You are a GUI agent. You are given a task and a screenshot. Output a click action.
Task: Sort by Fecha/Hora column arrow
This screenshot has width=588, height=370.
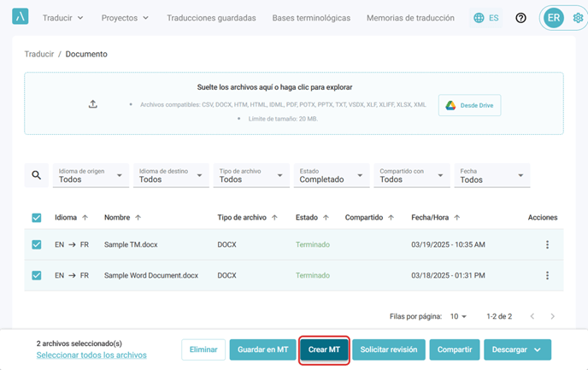coord(456,217)
